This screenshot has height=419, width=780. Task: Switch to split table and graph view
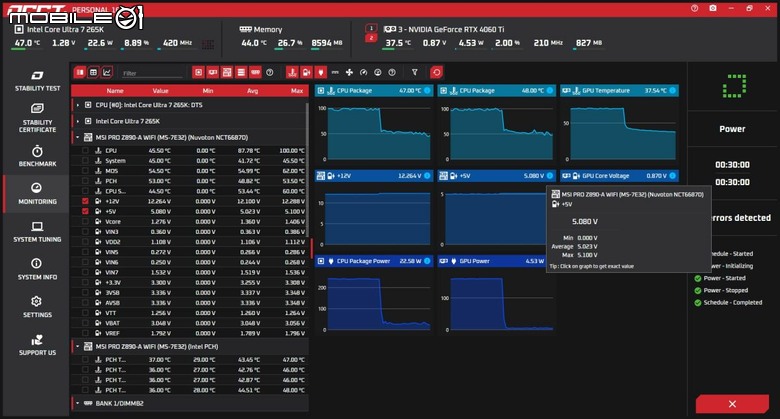pyautogui.click(x=80, y=73)
